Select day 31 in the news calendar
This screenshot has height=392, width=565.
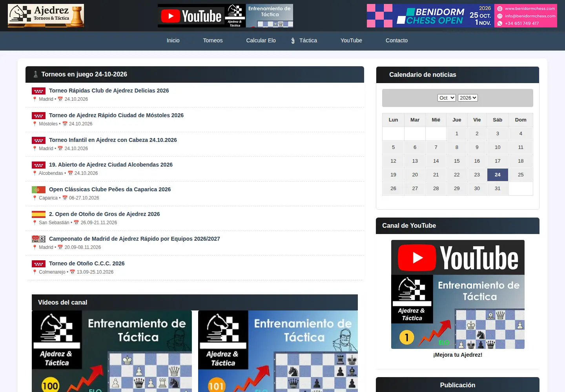click(498, 189)
